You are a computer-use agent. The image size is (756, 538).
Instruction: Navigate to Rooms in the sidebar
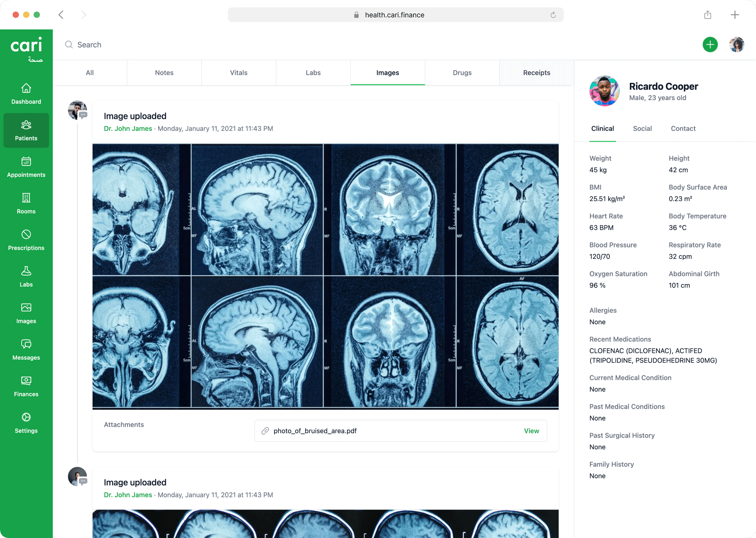click(26, 203)
